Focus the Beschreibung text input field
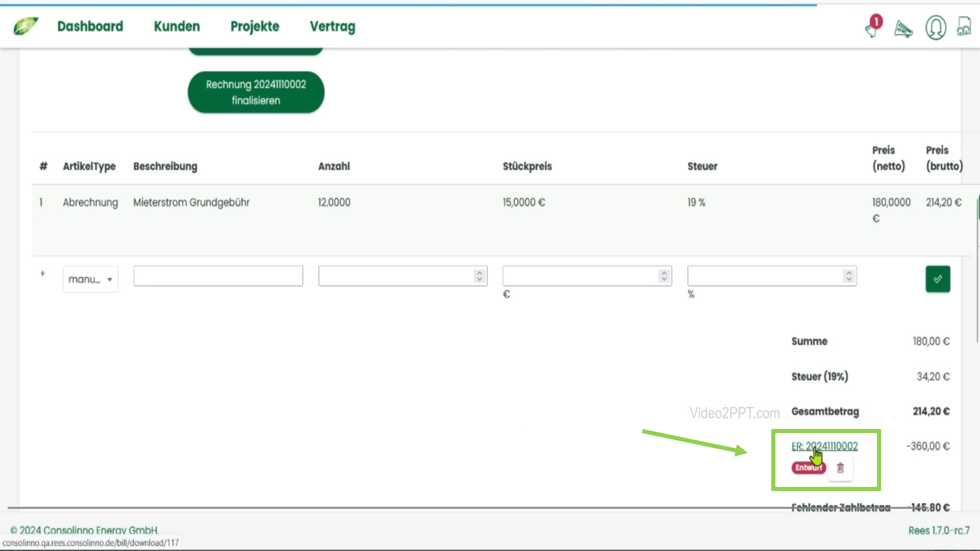980x551 pixels. [218, 276]
